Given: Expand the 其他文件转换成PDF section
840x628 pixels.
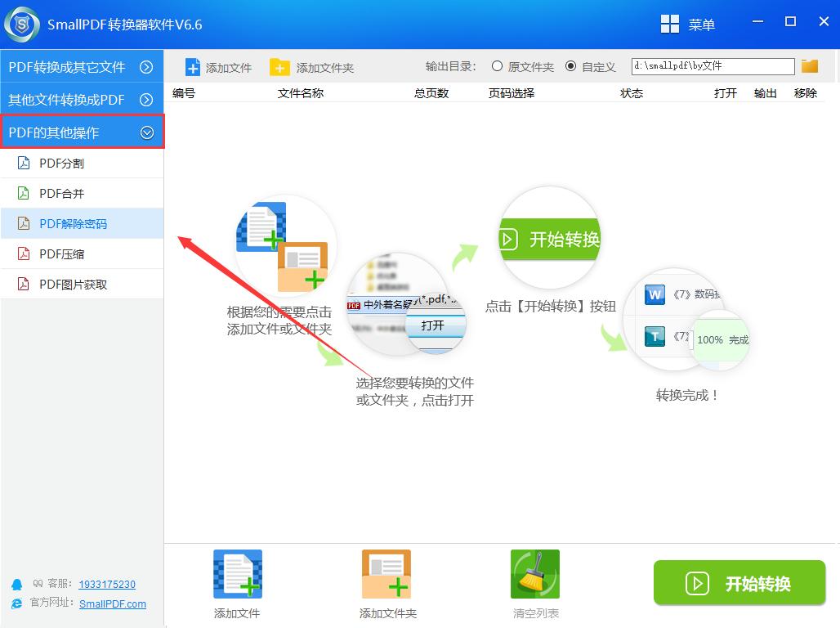Looking at the screenshot, I should (x=82, y=99).
